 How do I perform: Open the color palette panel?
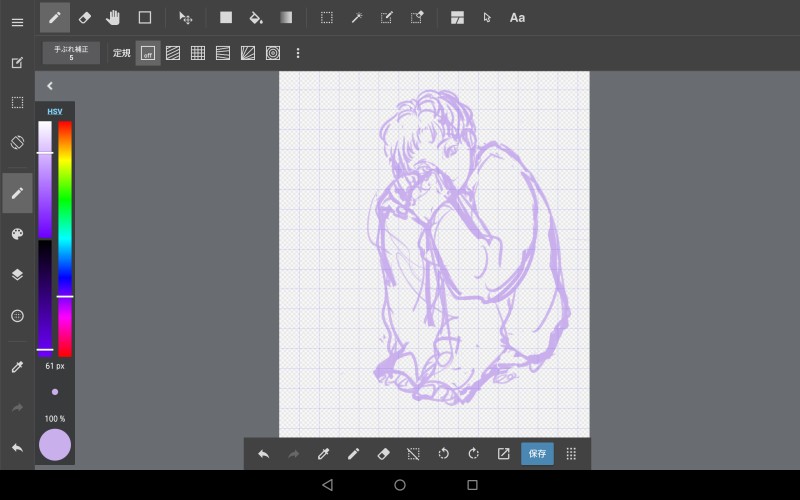17,234
